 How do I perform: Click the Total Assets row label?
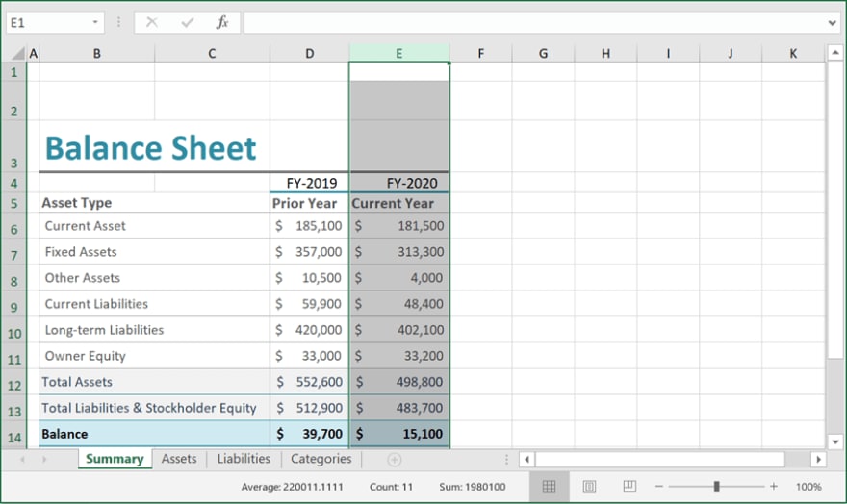[77, 382]
